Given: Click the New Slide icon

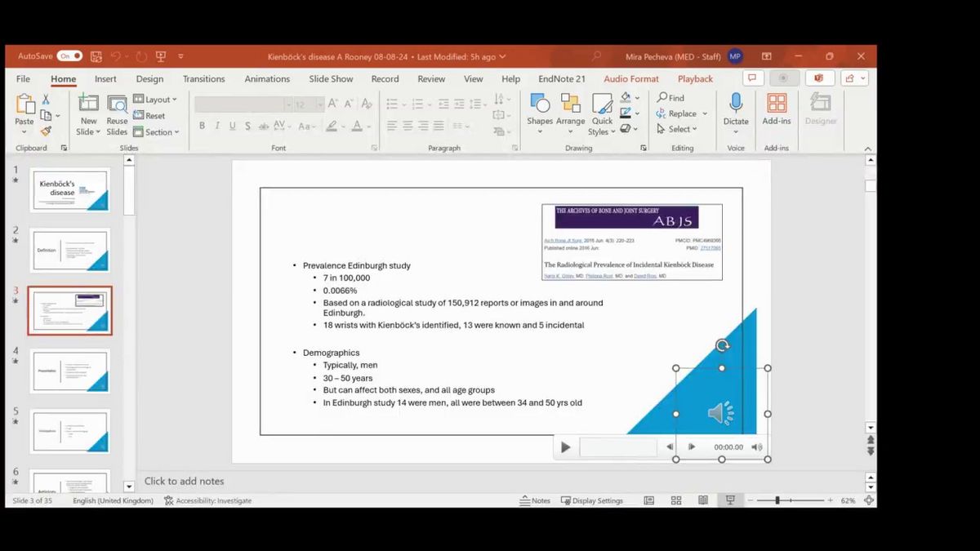Looking at the screenshot, I should tap(88, 104).
